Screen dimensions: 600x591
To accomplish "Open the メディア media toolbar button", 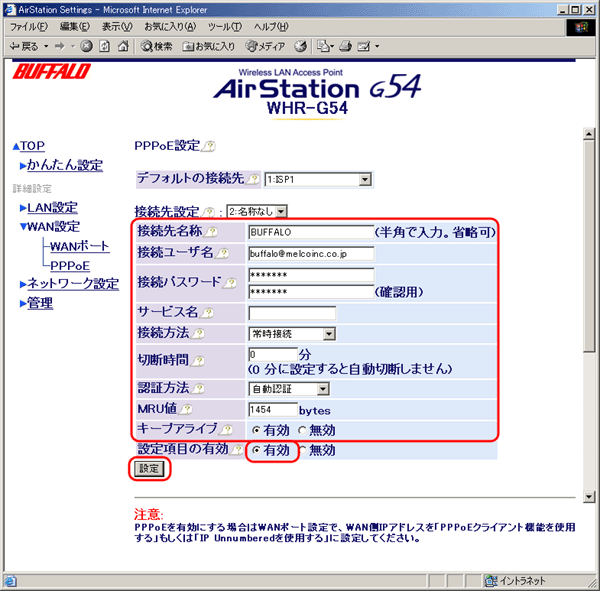I will pos(265,46).
